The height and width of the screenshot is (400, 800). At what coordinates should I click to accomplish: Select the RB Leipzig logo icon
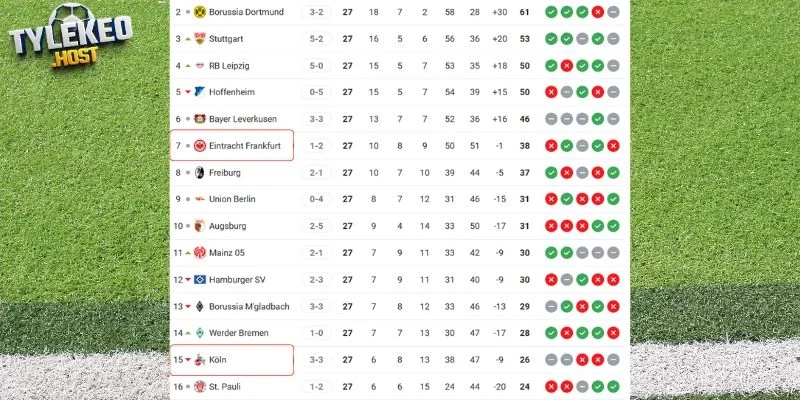coord(199,65)
